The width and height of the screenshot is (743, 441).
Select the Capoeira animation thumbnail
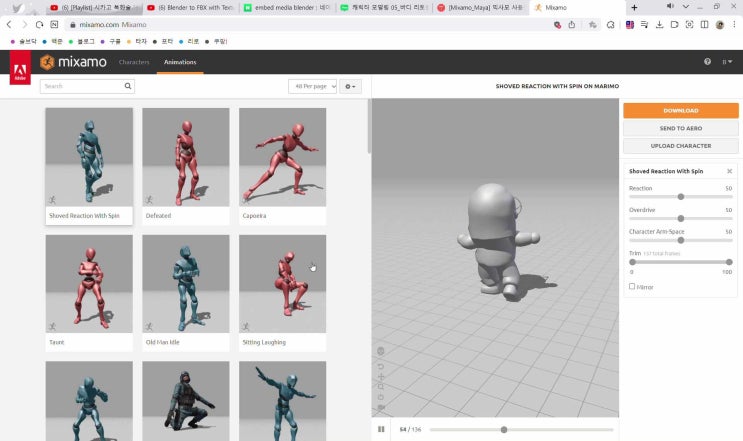pos(282,157)
